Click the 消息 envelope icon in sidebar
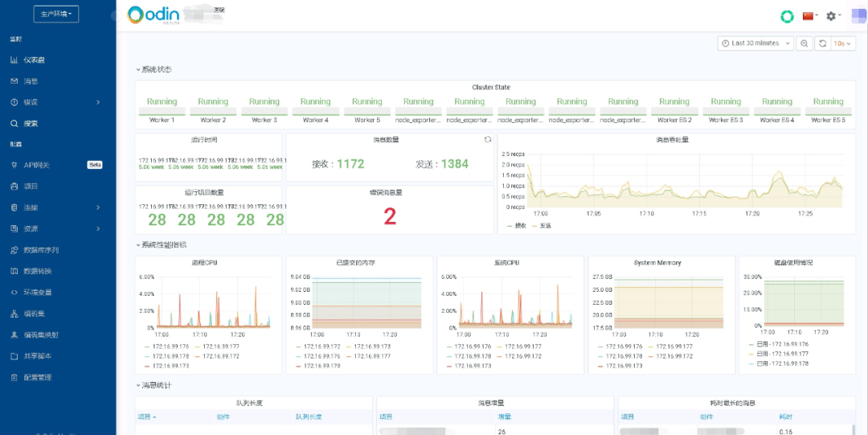Screen dimensions: 868x435 click(x=14, y=81)
